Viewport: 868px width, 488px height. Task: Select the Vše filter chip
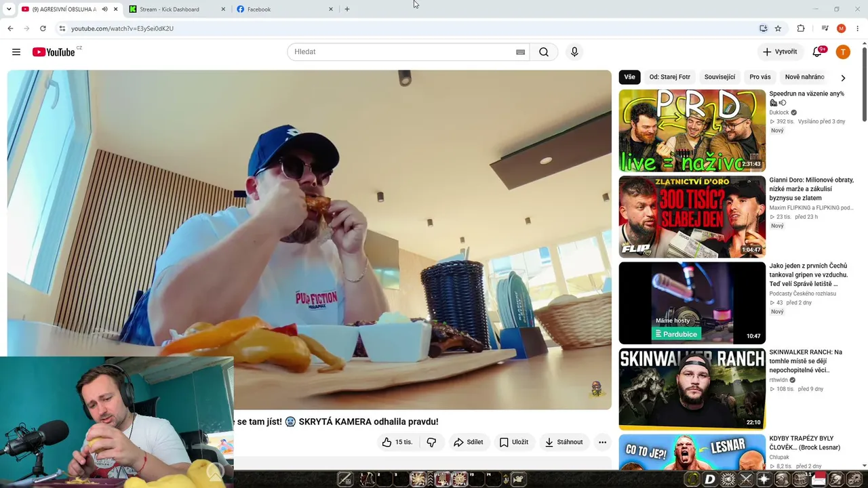[629, 77]
